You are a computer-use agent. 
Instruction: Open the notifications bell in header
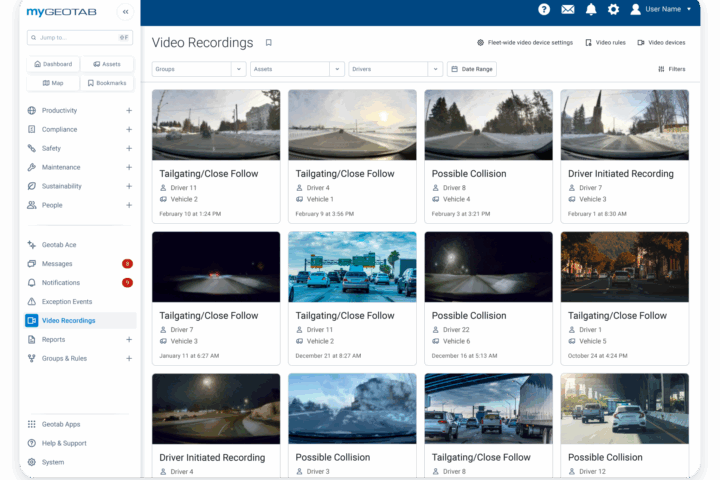pos(591,9)
